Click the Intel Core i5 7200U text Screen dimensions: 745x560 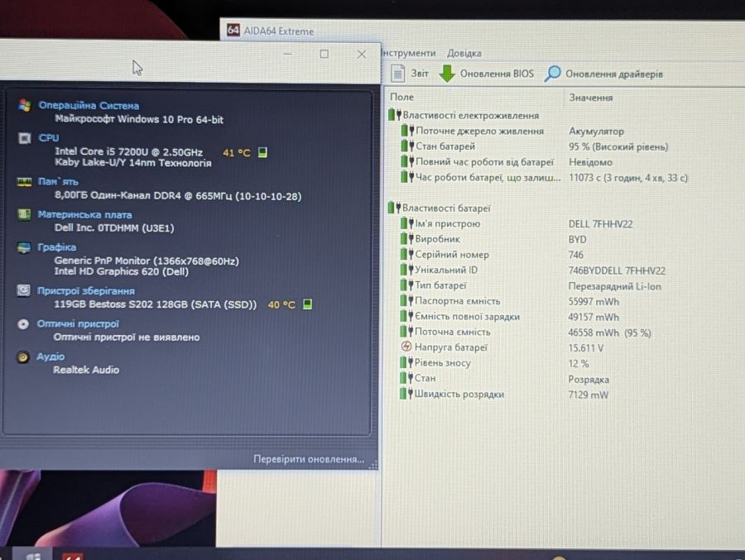tap(129, 151)
